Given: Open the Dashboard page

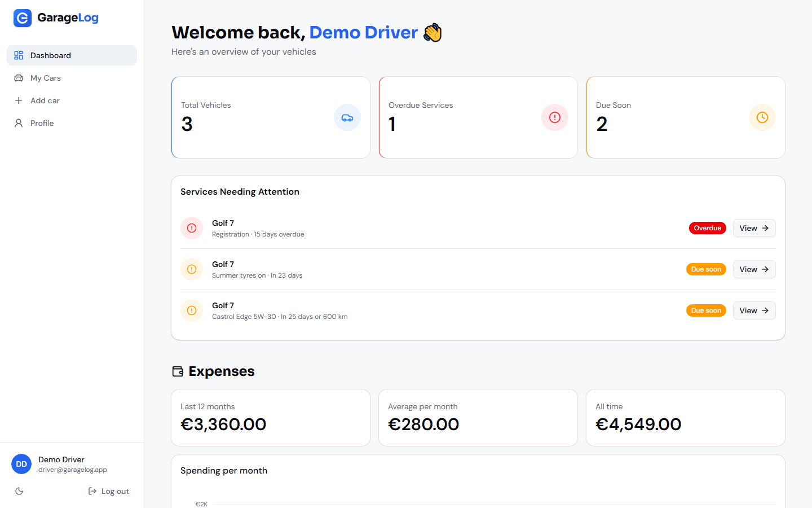Looking at the screenshot, I should pyautogui.click(x=72, y=55).
